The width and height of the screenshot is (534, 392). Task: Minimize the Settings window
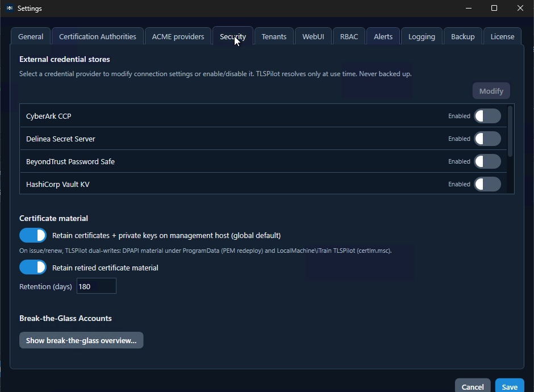click(469, 8)
